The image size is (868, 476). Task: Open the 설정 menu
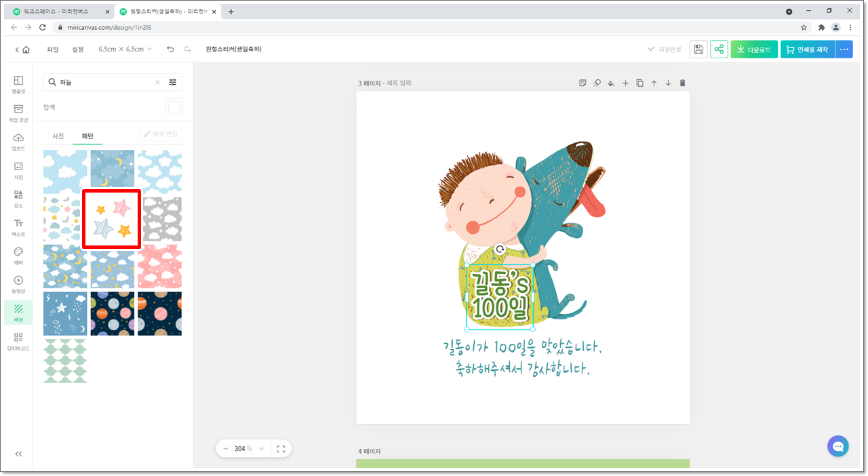(78, 49)
